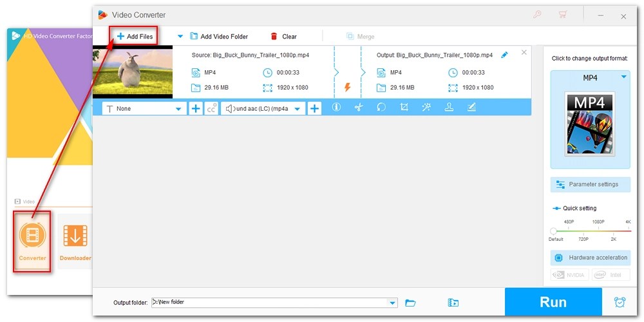Toggle the Intel acceleration option
Image resolution: width=644 pixels, height=322 pixels.
[611, 275]
